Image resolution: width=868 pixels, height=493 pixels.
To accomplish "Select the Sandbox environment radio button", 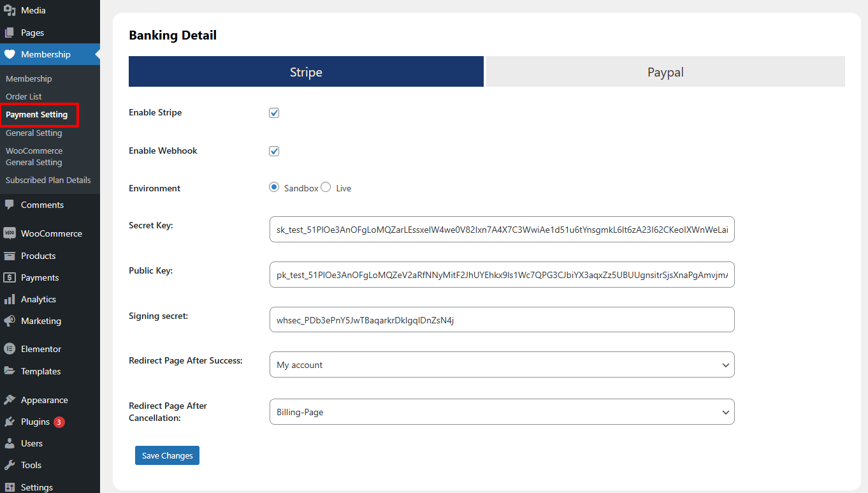I will click(x=274, y=188).
